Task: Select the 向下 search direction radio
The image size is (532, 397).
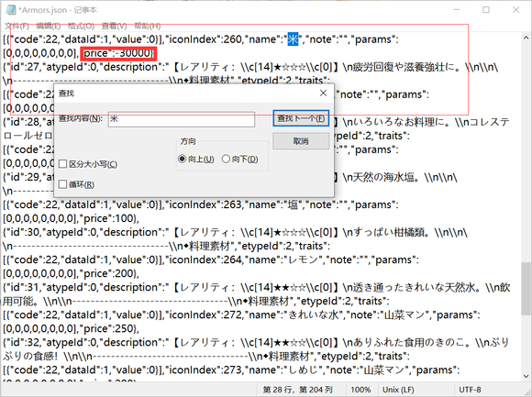Action: point(226,159)
